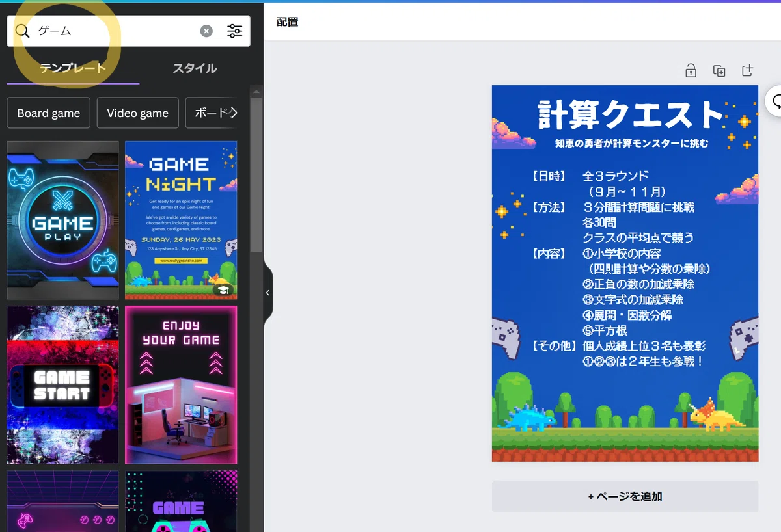Choose the GAME controller template at bottom

pyautogui.click(x=181, y=501)
